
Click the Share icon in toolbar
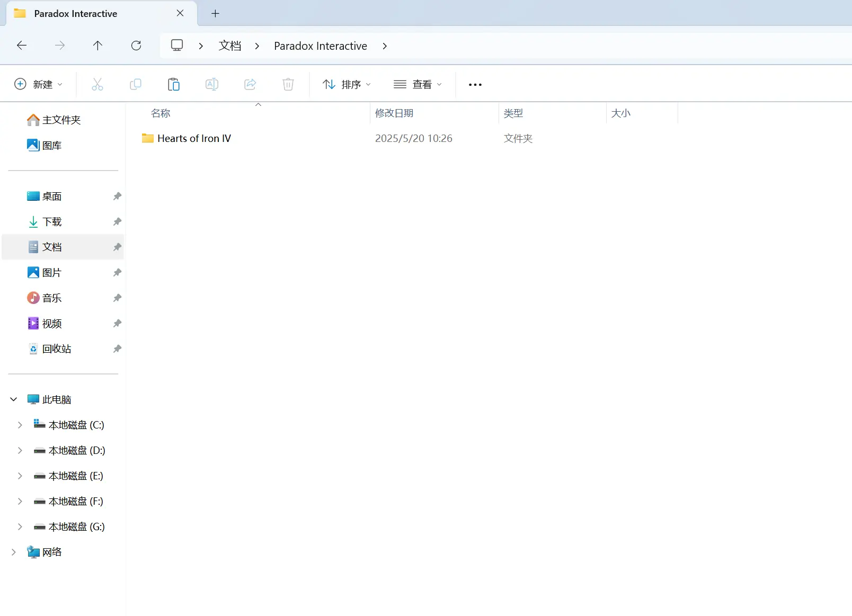(x=250, y=84)
